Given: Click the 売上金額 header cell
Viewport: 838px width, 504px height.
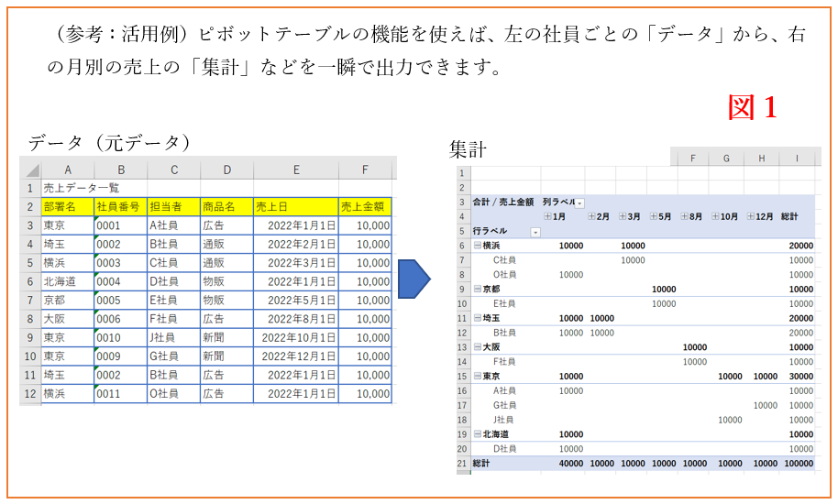Looking at the screenshot, I should click(x=365, y=207).
